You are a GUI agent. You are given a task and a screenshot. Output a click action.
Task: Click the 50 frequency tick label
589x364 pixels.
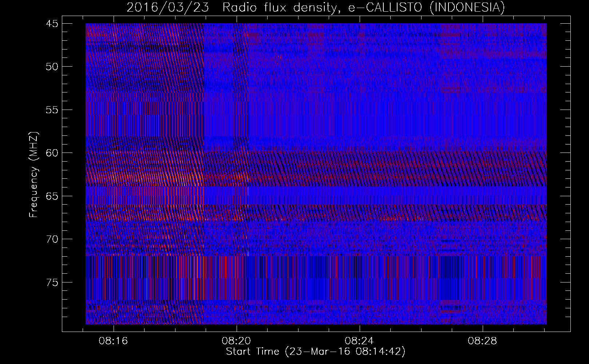(x=52, y=67)
